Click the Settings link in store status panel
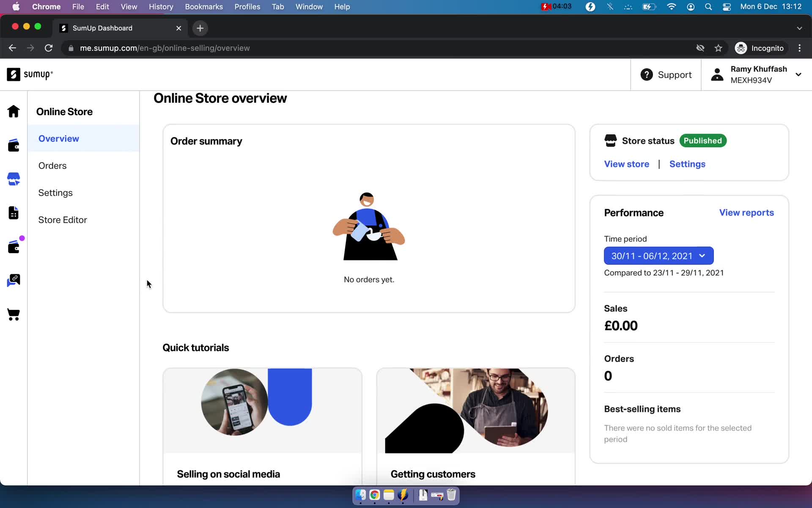The height and width of the screenshot is (508, 812). [x=688, y=164]
